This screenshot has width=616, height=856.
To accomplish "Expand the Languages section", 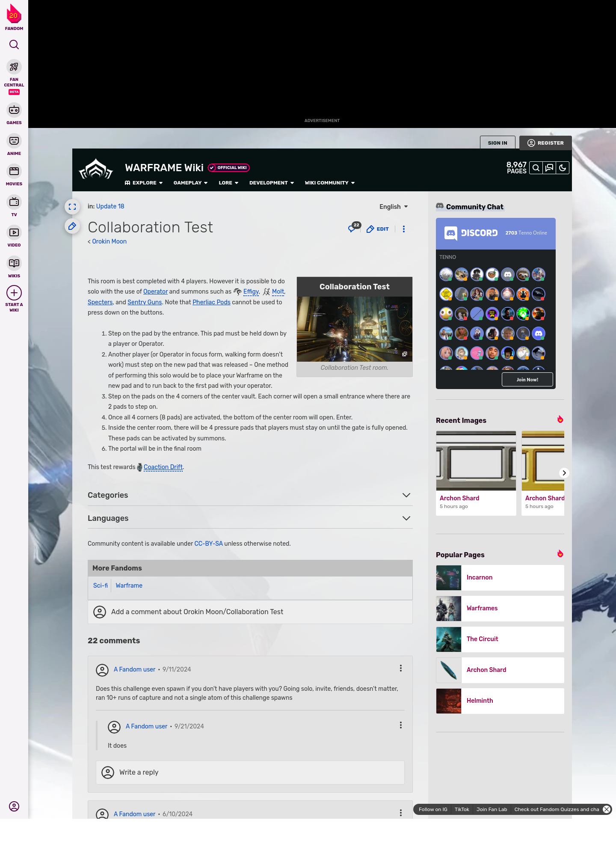I will pos(250,518).
